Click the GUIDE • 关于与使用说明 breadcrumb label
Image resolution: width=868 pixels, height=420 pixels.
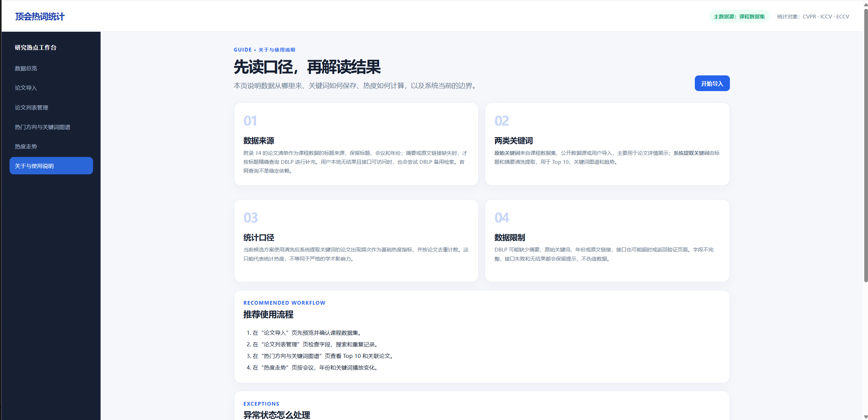pyautogui.click(x=264, y=50)
